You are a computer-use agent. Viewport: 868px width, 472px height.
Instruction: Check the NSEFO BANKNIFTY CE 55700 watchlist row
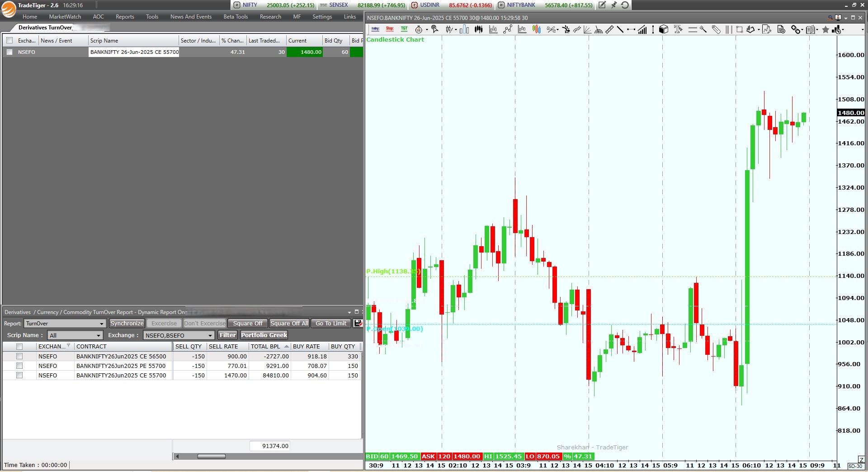click(x=9, y=52)
